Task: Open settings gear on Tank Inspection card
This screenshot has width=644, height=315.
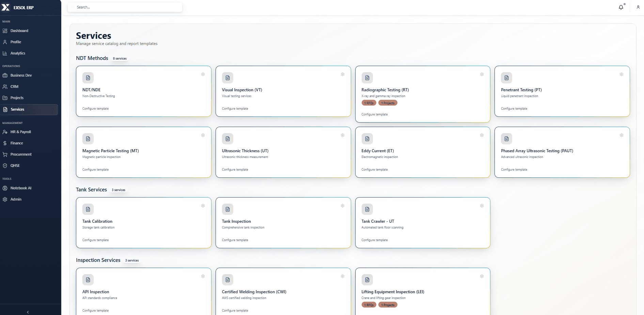Action: 343,206
